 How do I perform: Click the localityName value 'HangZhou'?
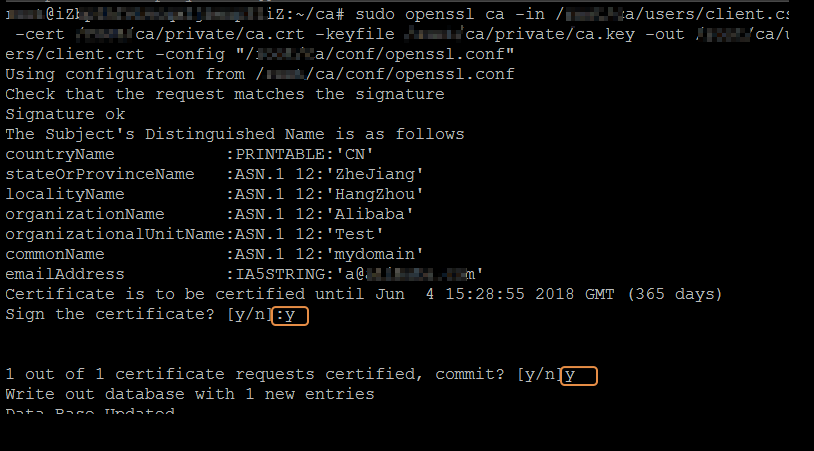384,195
